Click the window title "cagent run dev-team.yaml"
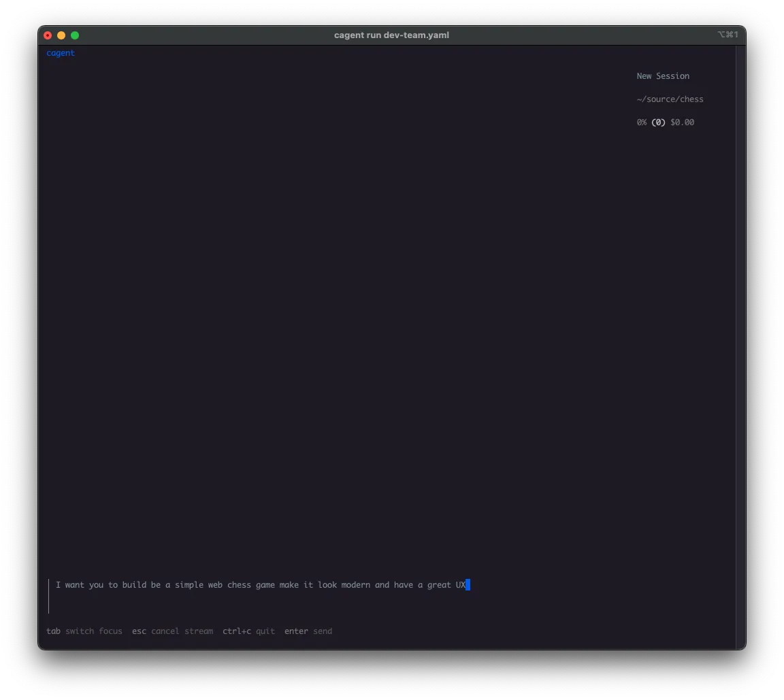Viewport: 784px width, 700px height. [x=392, y=35]
